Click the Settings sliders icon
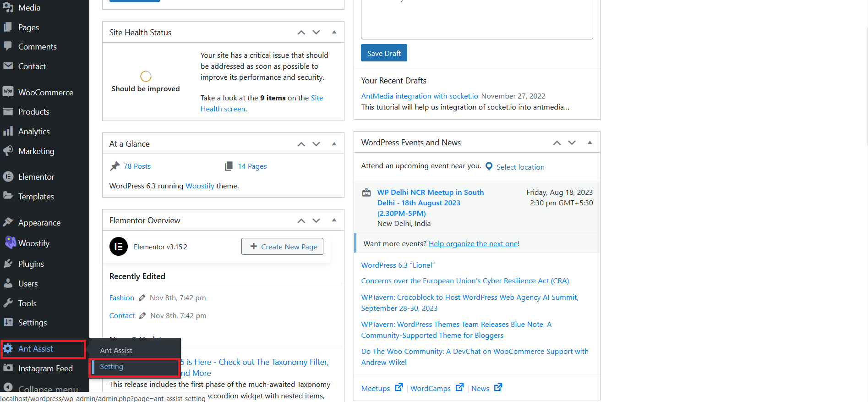This screenshot has width=868, height=402. tap(8, 322)
